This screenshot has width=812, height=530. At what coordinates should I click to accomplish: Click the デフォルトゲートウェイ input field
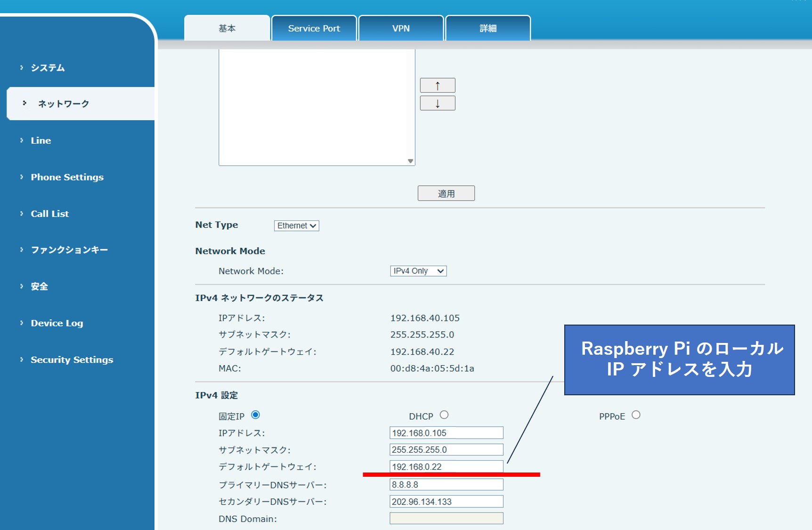click(x=447, y=466)
